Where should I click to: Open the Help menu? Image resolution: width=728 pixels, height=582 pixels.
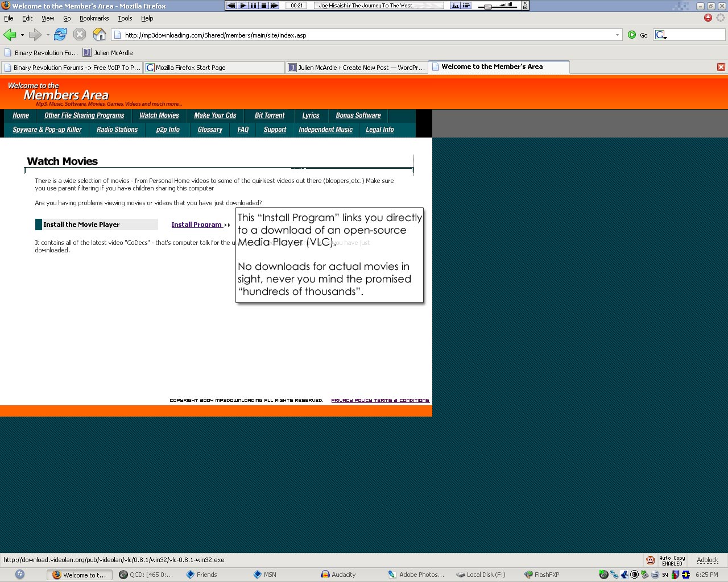(x=147, y=18)
